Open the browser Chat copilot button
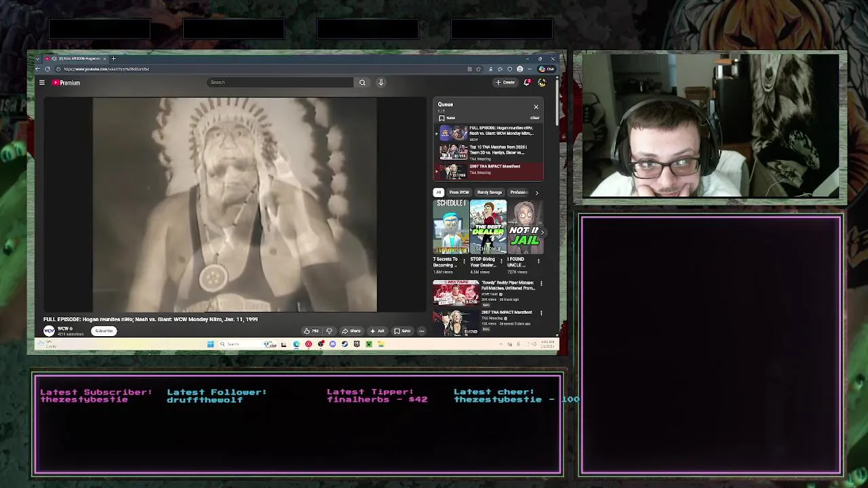Screen dimensions: 868x488 [x=547, y=68]
